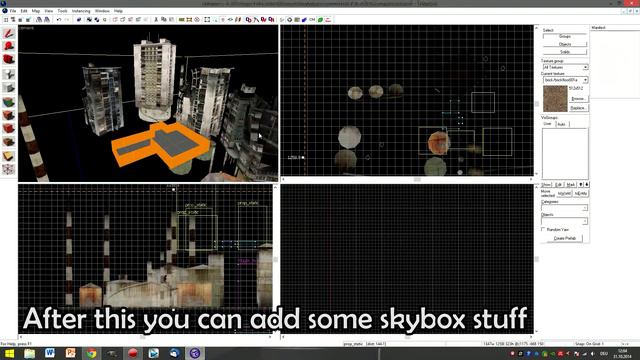Toggle radius culling
This screenshot has height=360, width=640.
click(197, 20)
